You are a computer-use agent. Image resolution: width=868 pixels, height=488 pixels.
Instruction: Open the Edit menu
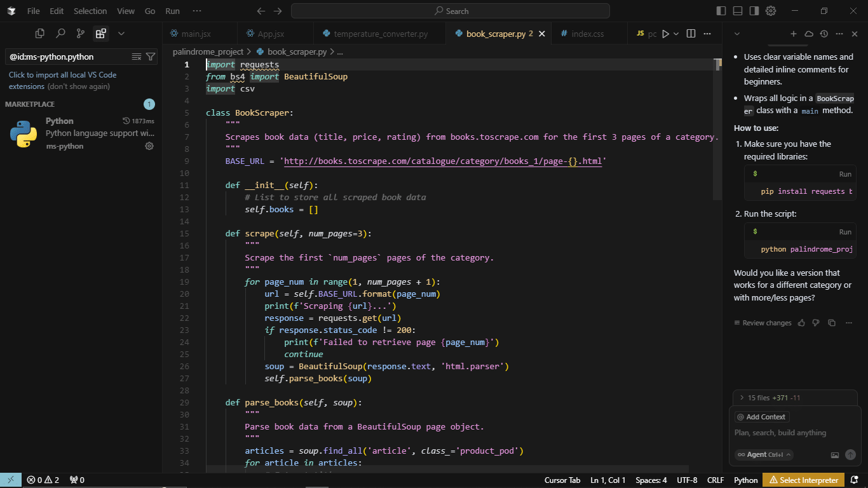[x=57, y=11]
